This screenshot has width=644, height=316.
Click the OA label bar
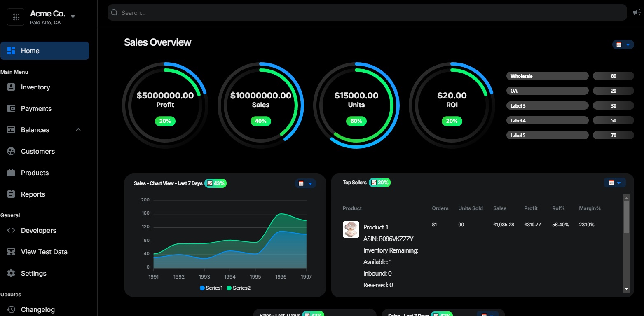pyautogui.click(x=548, y=91)
